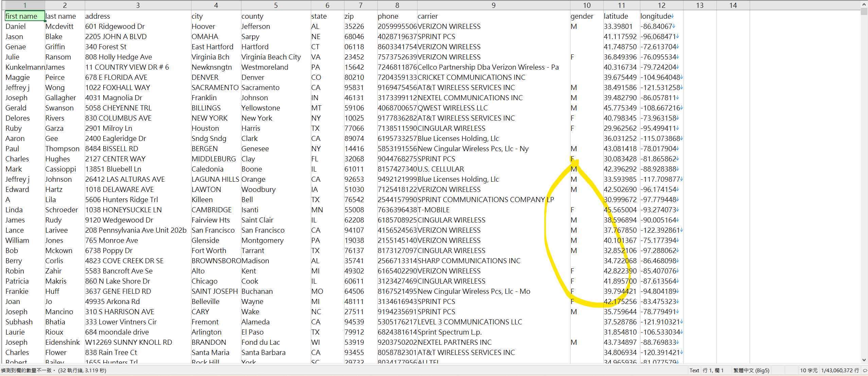Image resolution: width=868 pixels, height=376 pixels.
Task: Click the "phone" header cell
Action: 397,16
